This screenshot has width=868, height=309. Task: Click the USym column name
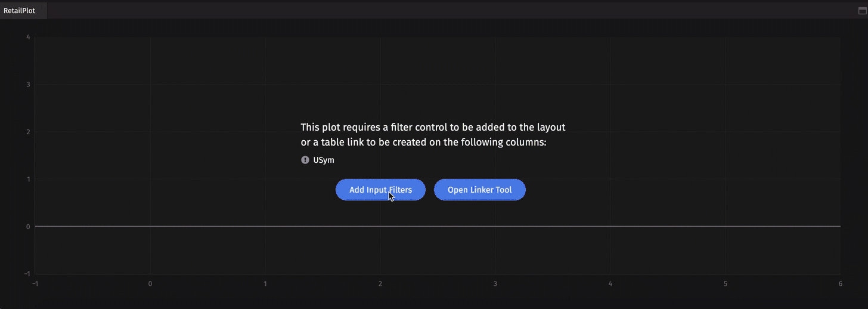(x=324, y=160)
